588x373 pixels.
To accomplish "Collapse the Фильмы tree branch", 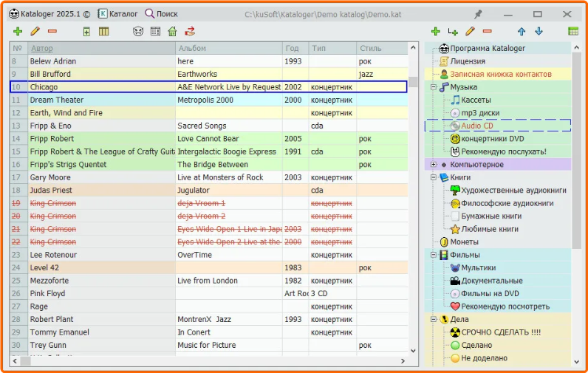I will tap(434, 255).
